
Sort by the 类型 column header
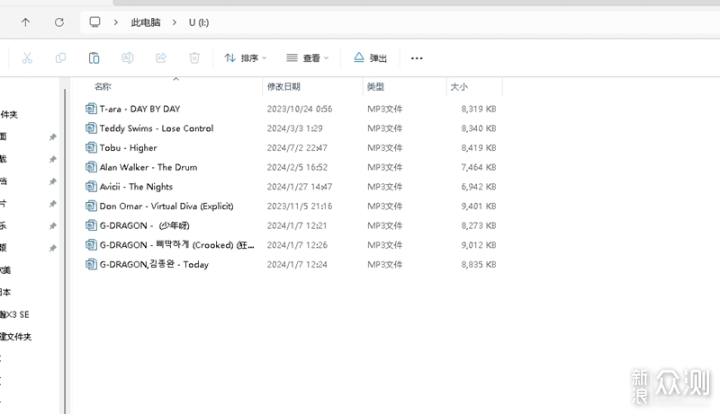point(376,87)
